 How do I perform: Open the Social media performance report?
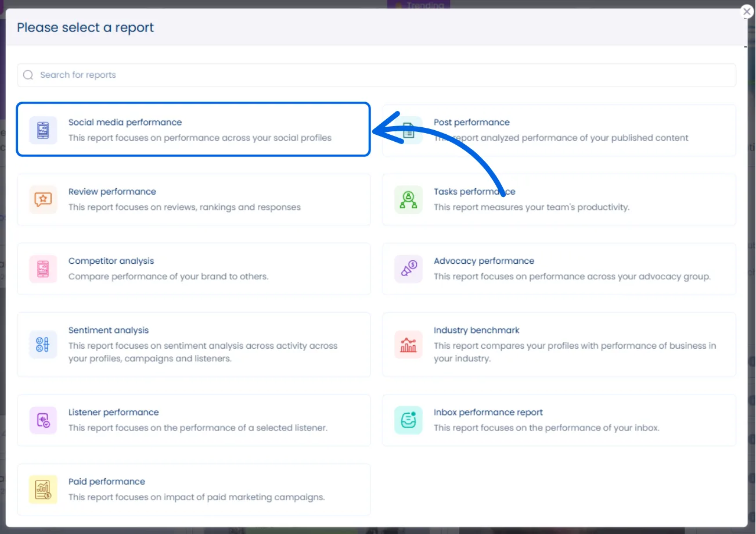point(193,129)
